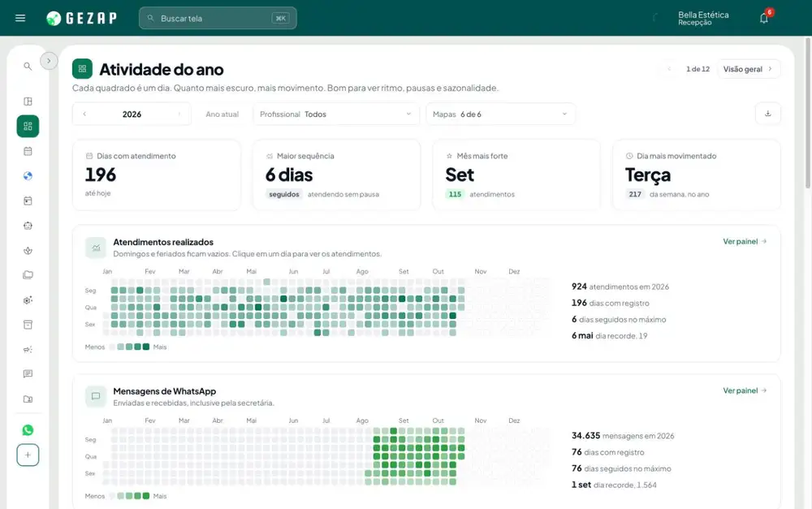Click lightest legend swatch in Atendimentos heatmap legend
812x509 pixels.
[112, 347]
